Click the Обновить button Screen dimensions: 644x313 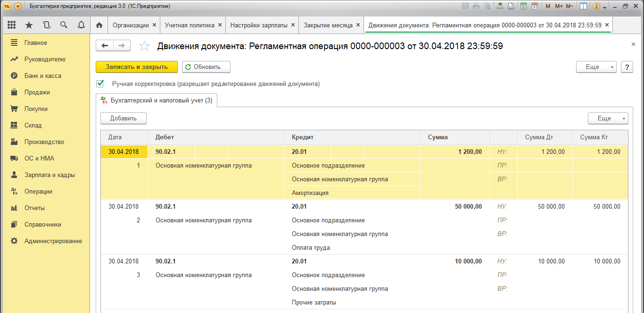point(206,67)
